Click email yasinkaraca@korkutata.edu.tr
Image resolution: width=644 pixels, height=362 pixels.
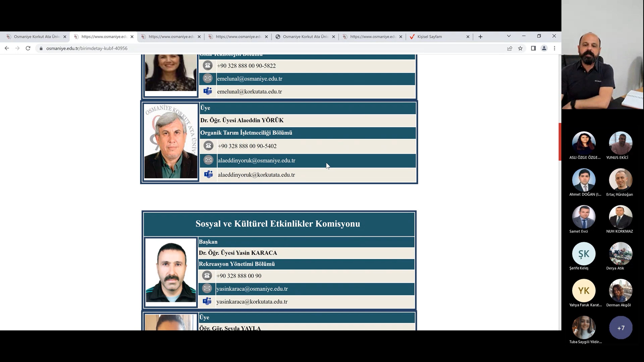[252, 302]
